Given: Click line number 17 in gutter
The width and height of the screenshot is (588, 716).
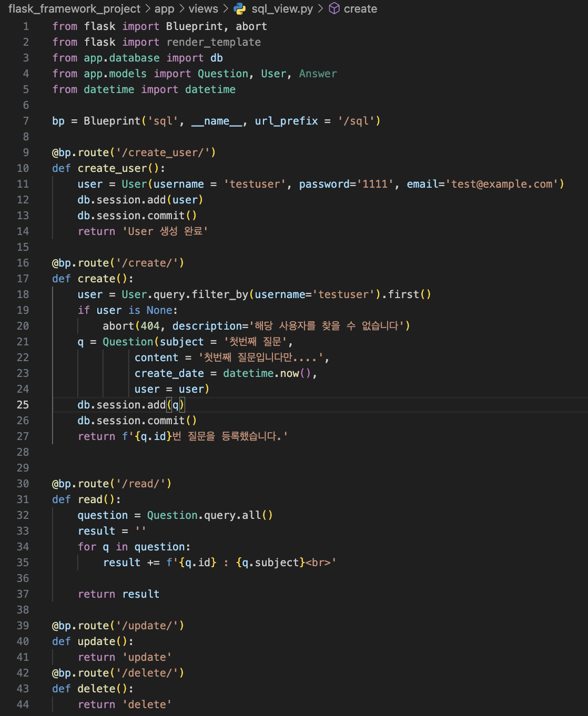Looking at the screenshot, I should click(x=23, y=279).
